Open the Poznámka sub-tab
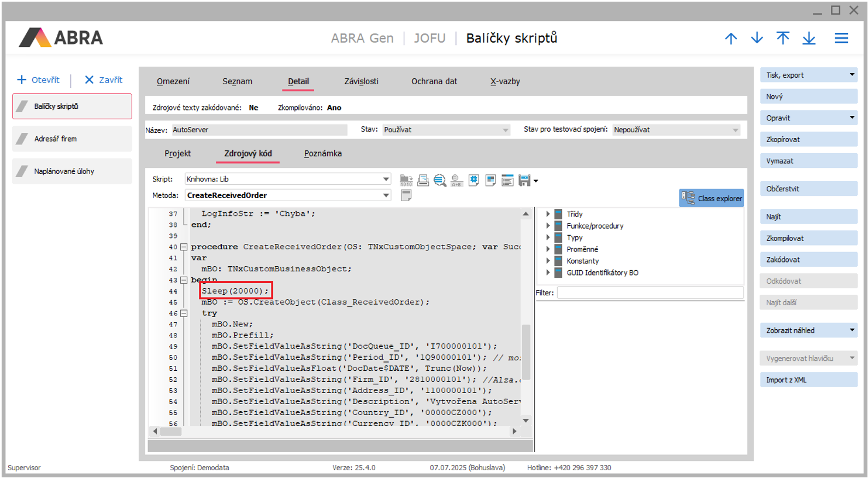Screen dimensions: 868x479 point(323,154)
